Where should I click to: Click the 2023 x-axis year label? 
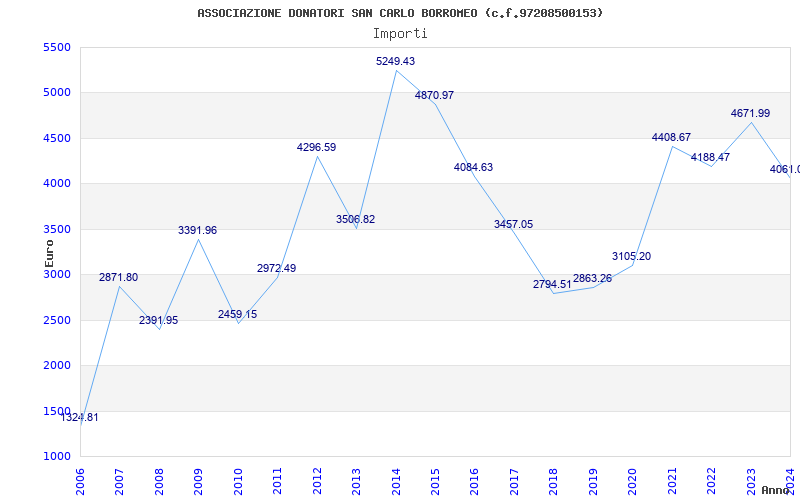tap(752, 482)
